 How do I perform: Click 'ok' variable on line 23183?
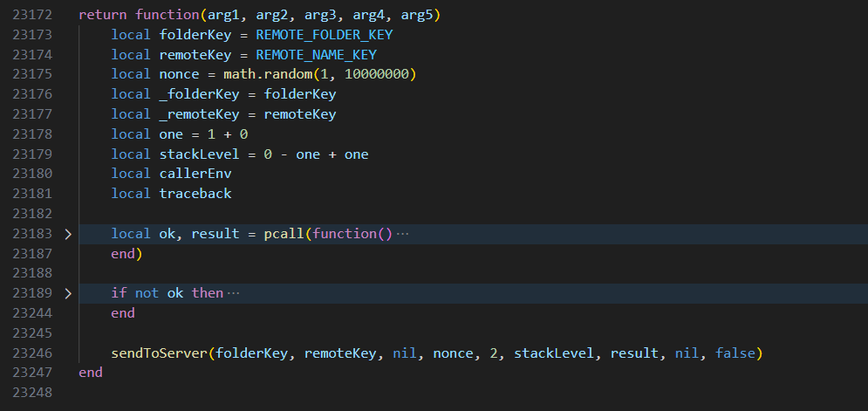pyautogui.click(x=167, y=234)
